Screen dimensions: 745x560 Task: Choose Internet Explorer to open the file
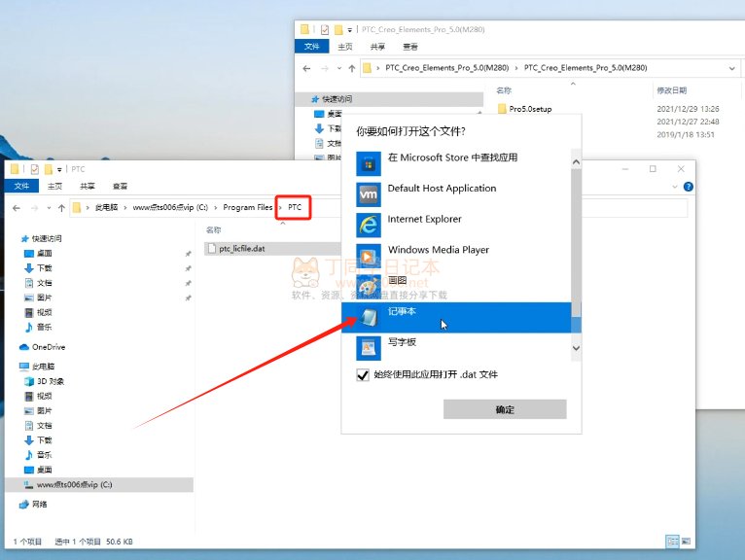(424, 220)
